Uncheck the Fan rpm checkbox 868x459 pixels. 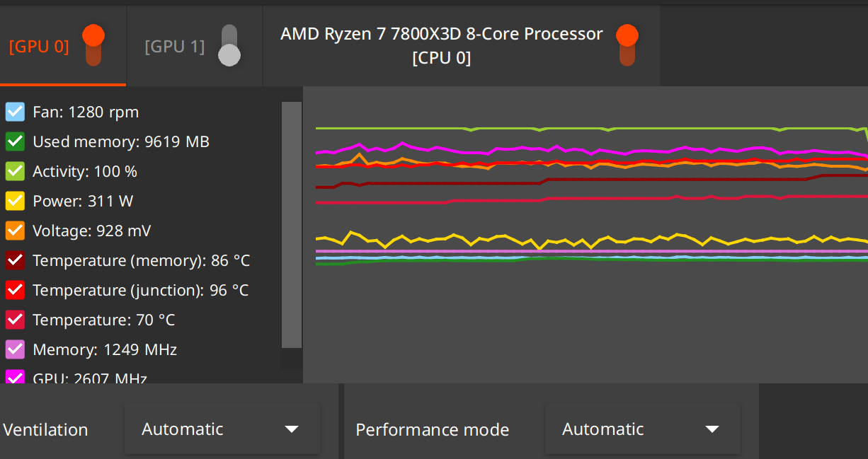16,112
